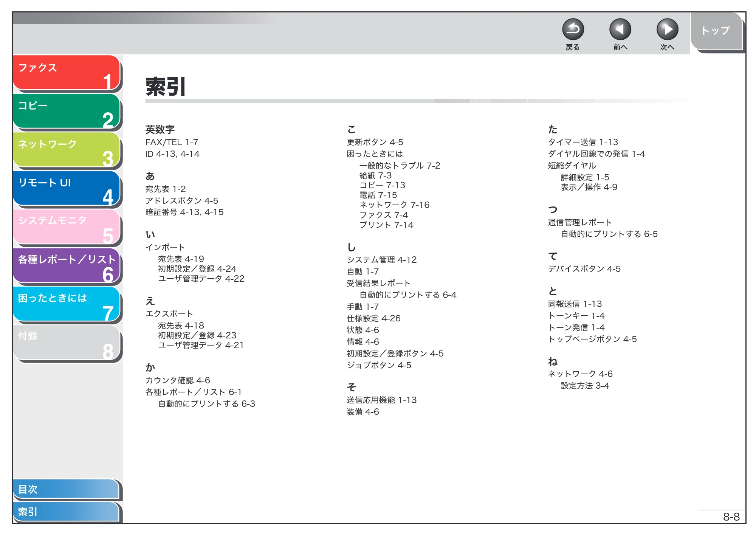Select entry 自動的にプリントする 6-5
The height and width of the screenshot is (535, 756).
point(609,234)
